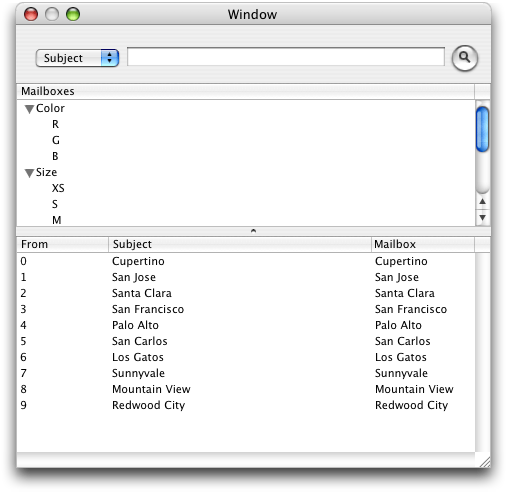
Task: Click From value 7 in message list
Action: (x=23, y=373)
